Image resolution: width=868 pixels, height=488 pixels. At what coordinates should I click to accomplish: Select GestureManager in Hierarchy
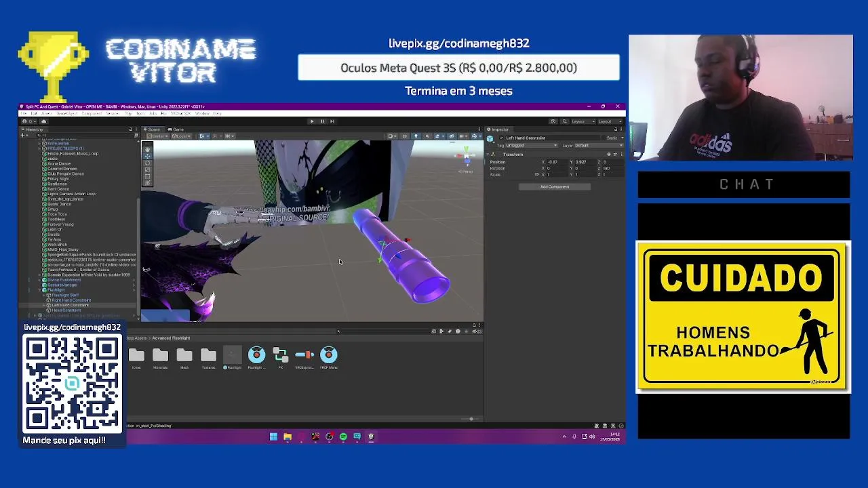pos(62,285)
